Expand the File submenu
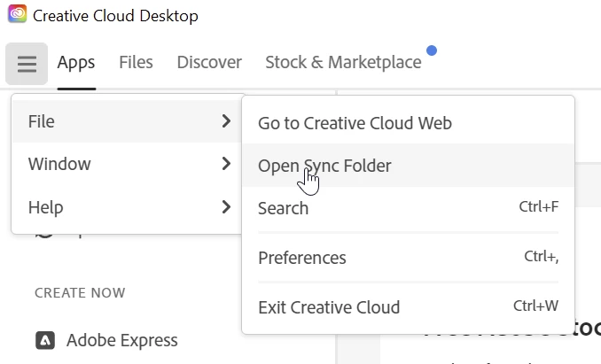 pyautogui.click(x=128, y=121)
